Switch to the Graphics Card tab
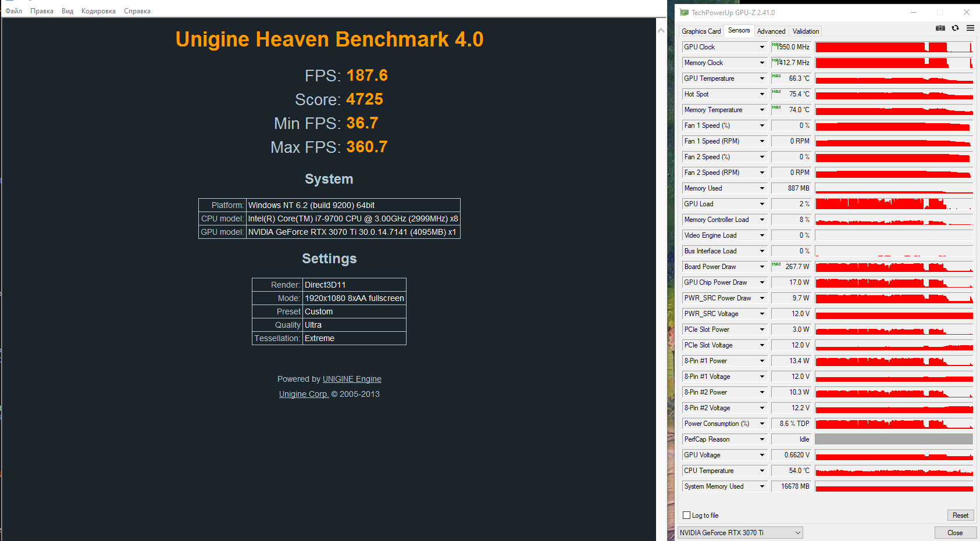The width and height of the screenshot is (980, 541). [701, 31]
